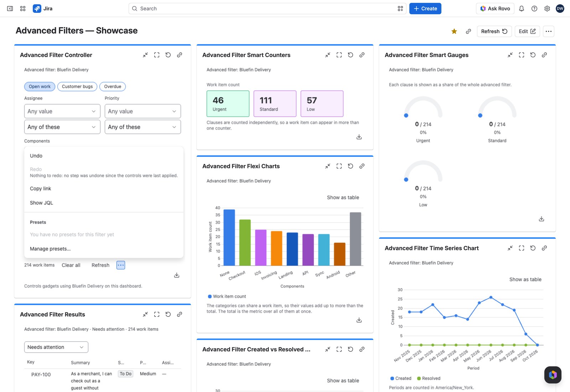The height and width of the screenshot is (392, 570).
Task: Click Clear all in filter controller
Action: click(x=71, y=265)
